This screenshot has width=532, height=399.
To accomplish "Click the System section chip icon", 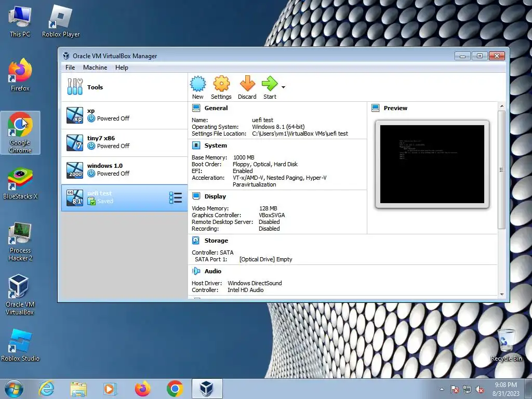I will click(196, 145).
